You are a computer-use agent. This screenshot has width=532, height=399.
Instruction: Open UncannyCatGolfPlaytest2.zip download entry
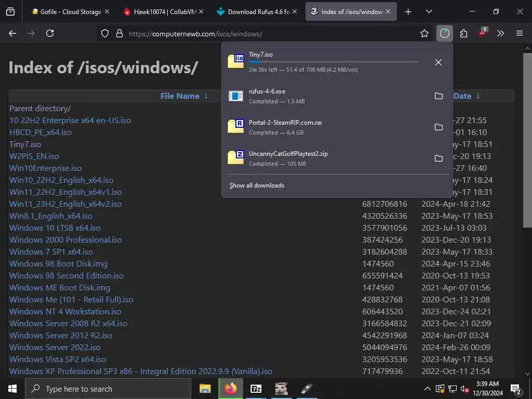tap(326, 158)
